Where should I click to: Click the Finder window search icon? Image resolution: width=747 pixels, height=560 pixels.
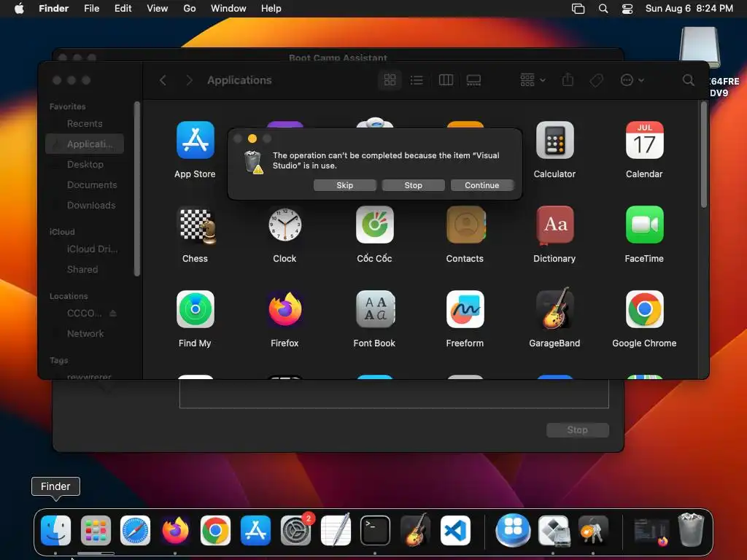point(688,80)
